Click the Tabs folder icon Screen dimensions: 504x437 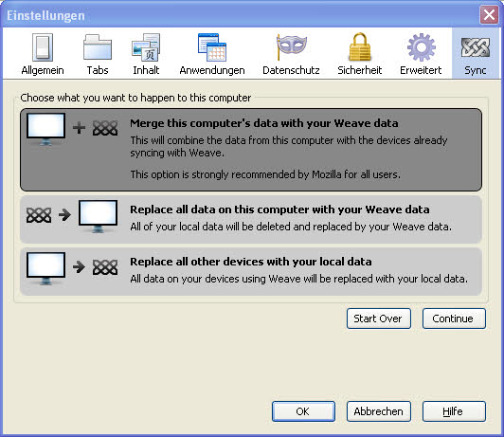pyautogui.click(x=98, y=47)
